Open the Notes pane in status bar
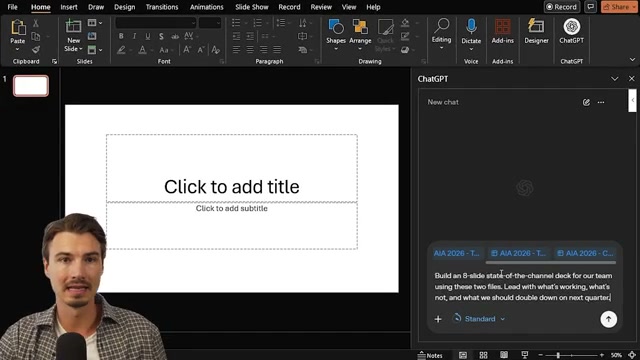The image size is (640, 360). [430, 355]
